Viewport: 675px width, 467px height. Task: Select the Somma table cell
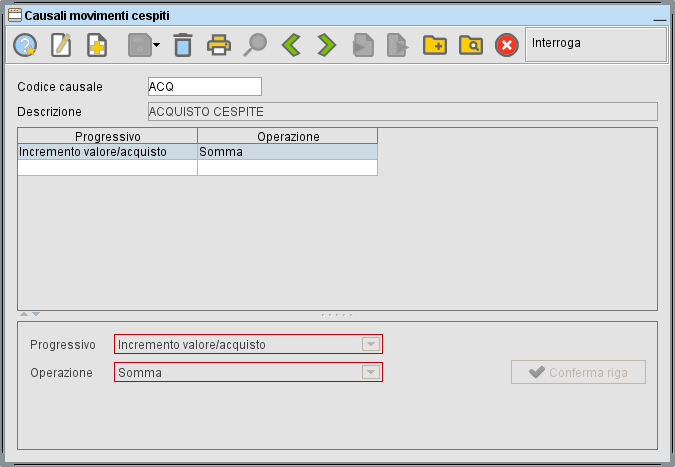point(288,152)
